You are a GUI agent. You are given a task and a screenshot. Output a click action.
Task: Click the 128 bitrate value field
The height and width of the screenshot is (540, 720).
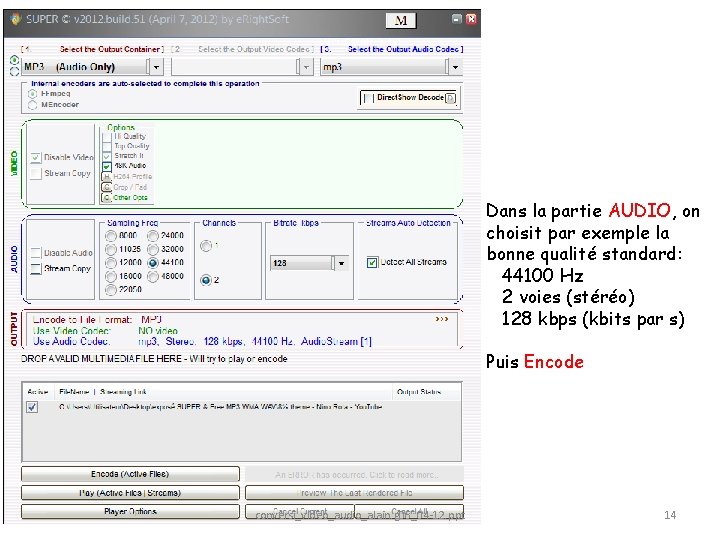[302, 264]
